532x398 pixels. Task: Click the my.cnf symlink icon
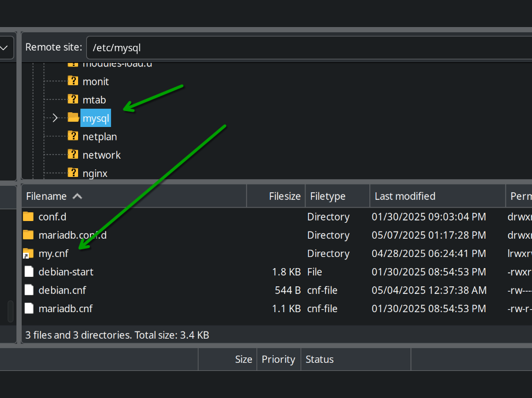click(28, 253)
